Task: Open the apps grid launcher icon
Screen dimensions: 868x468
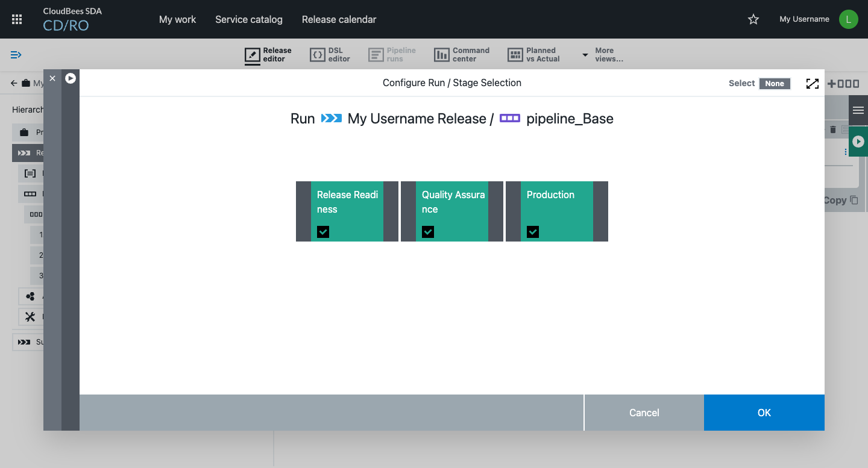Action: tap(17, 19)
